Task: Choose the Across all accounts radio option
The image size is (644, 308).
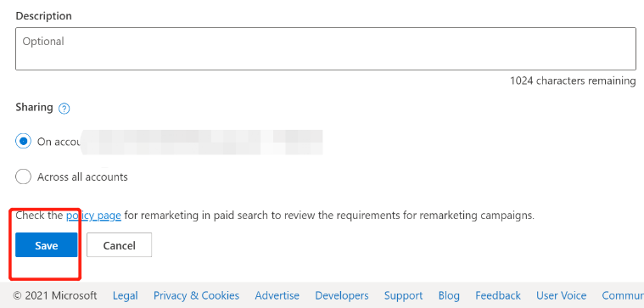Action: (23, 177)
